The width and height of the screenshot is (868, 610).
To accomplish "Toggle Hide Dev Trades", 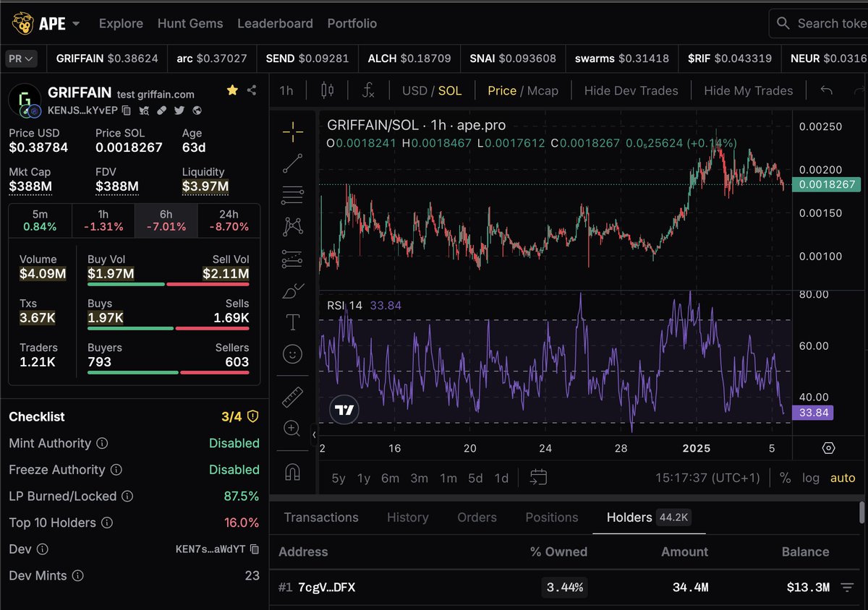I will click(631, 90).
